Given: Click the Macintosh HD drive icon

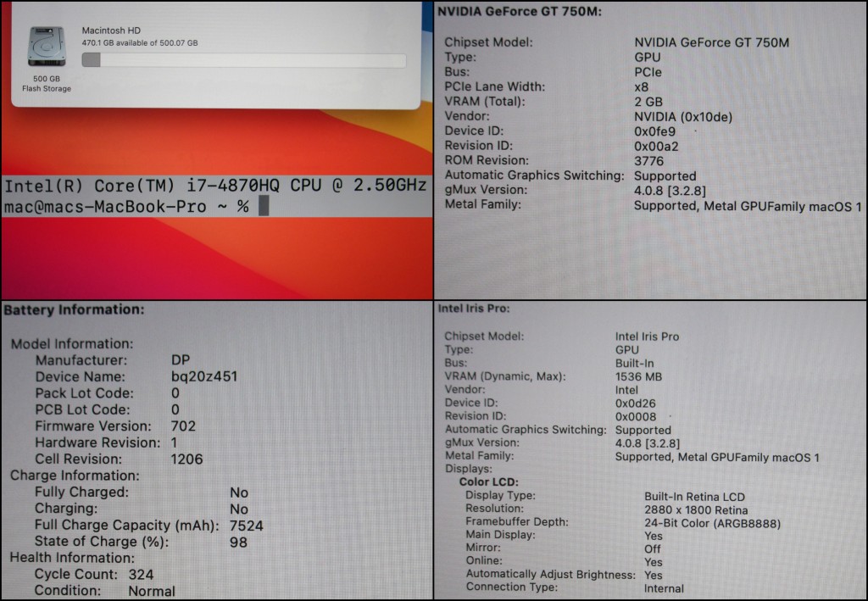Looking at the screenshot, I should pyautogui.click(x=47, y=47).
